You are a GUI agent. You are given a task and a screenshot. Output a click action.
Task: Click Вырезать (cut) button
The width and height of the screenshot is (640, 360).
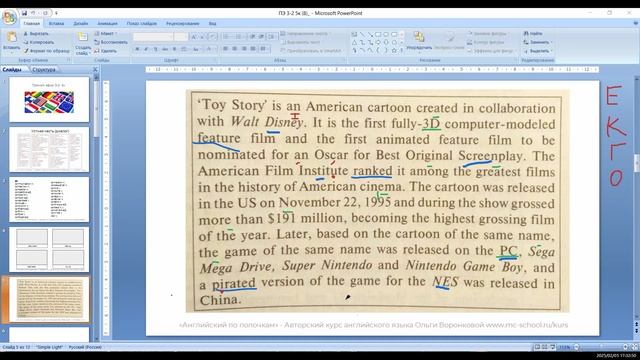36,34
